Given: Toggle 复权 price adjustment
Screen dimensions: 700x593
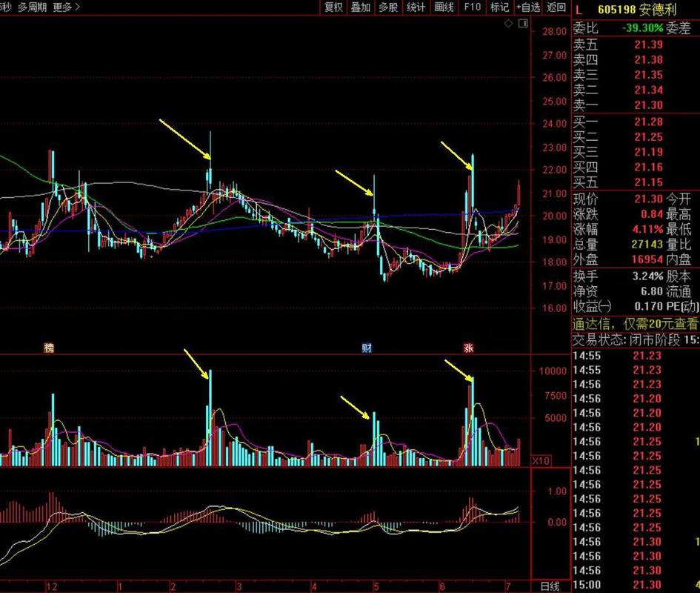Looking at the screenshot, I should pyautogui.click(x=333, y=7).
